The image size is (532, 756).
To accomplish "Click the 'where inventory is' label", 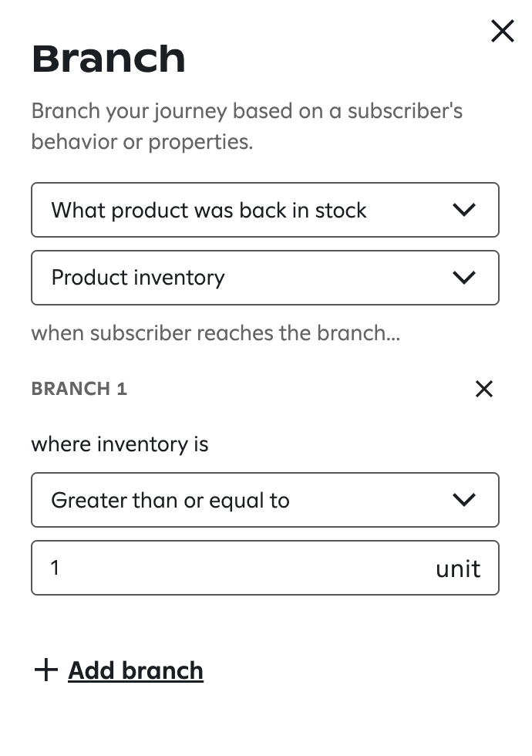I will point(120,444).
